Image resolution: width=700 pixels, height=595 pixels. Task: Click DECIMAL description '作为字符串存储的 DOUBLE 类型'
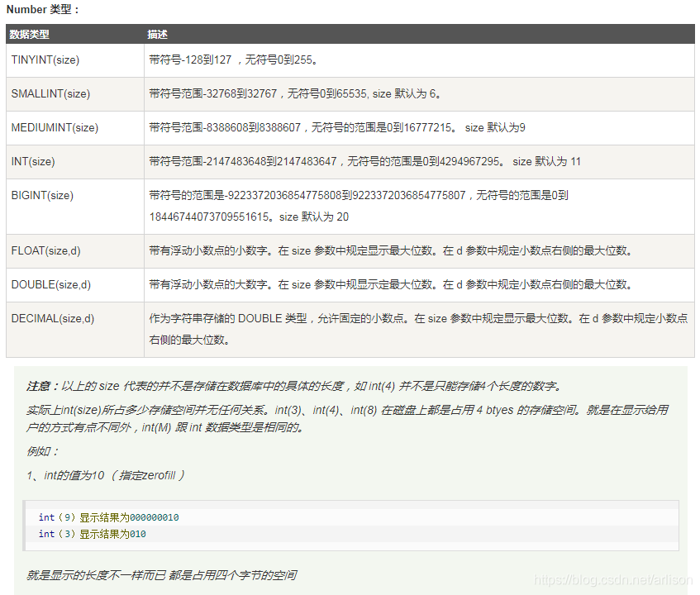point(418,319)
